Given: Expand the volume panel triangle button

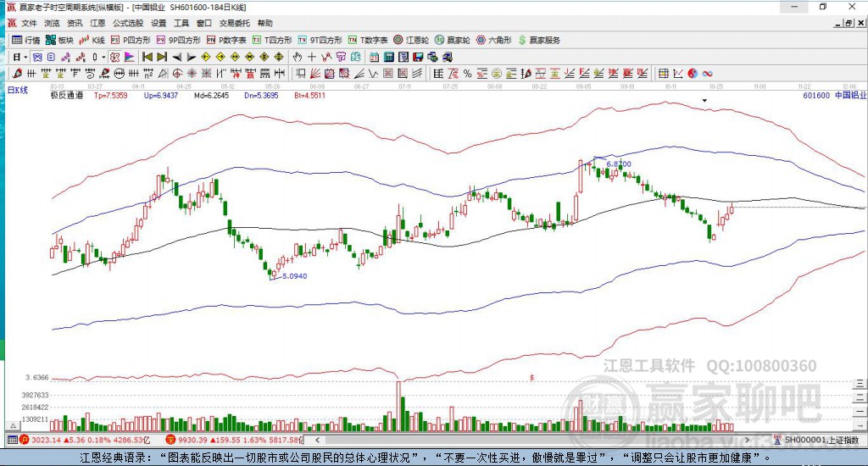Looking at the screenshot, I should pyautogui.click(x=14, y=426).
